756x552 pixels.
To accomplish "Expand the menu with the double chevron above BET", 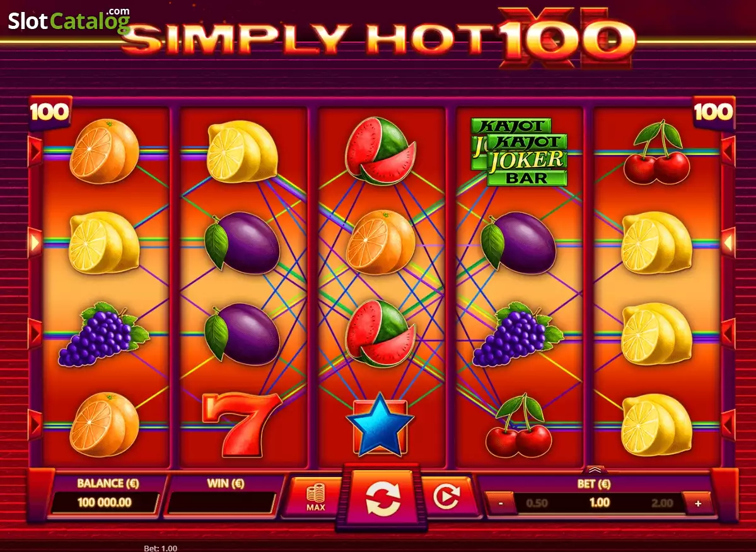I will point(595,469).
